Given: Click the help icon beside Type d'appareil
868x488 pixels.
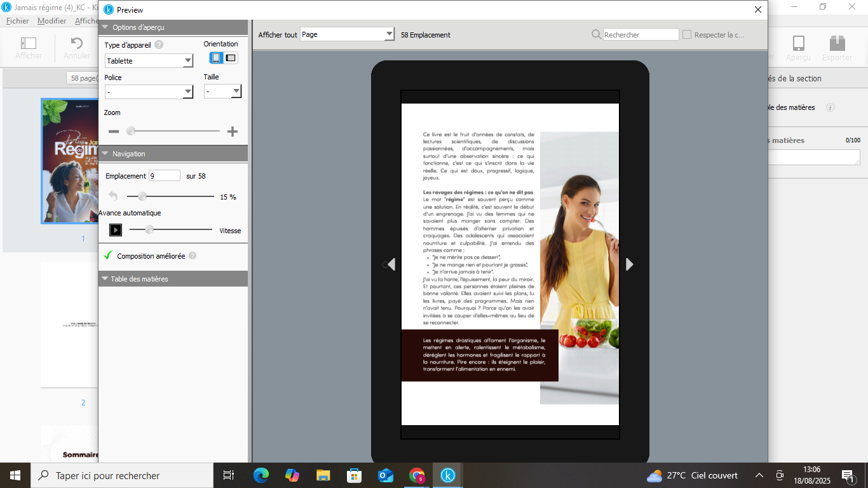Looking at the screenshot, I should (159, 44).
